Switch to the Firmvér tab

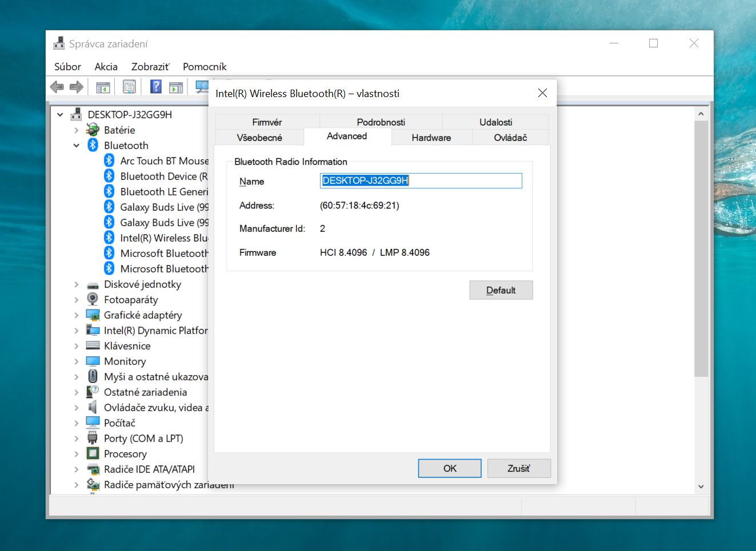(267, 122)
